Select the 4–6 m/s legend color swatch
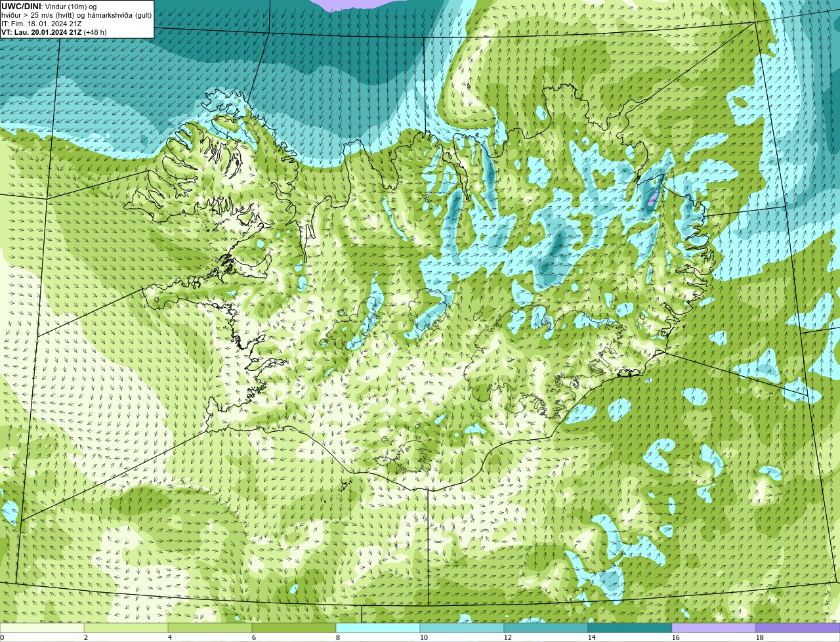The height and width of the screenshot is (642, 840). 210,628
